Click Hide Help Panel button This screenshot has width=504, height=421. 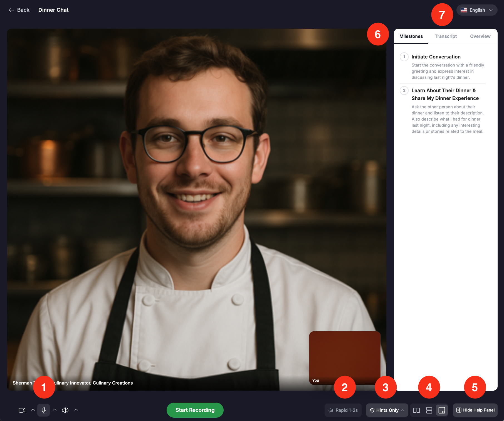click(475, 410)
